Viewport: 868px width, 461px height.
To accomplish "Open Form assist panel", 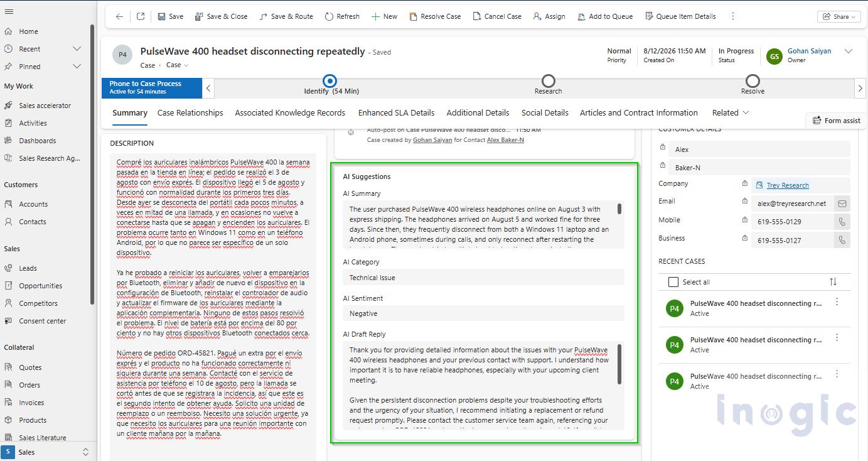I will (x=836, y=121).
